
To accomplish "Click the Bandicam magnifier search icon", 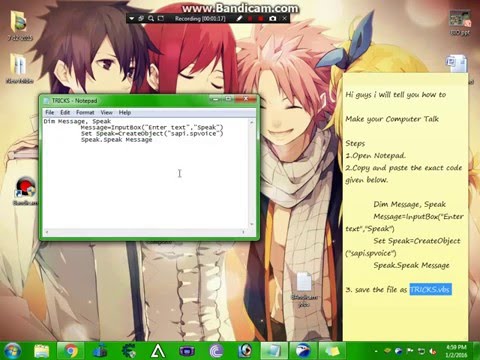I will 151,19.
